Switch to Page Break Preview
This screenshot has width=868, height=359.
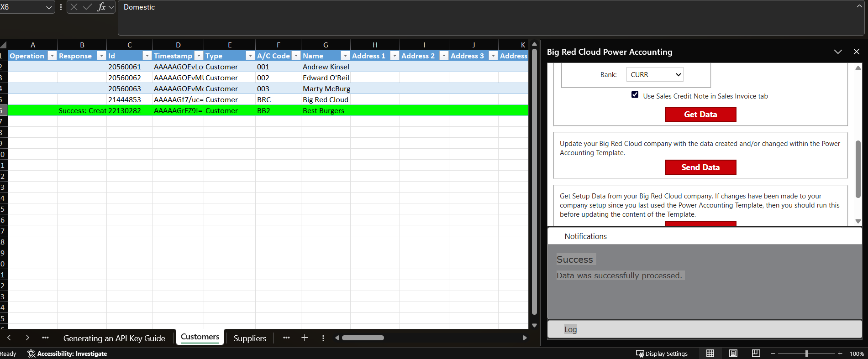[756, 354]
